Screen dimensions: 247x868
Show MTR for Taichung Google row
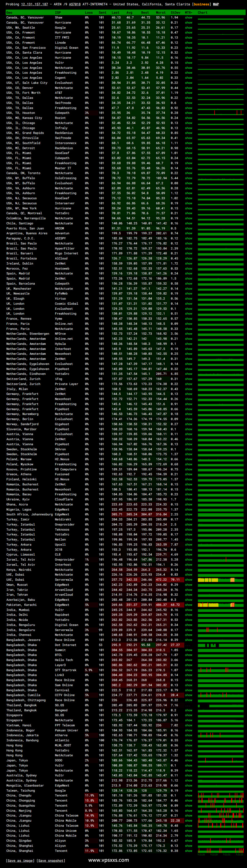(188, 791)
